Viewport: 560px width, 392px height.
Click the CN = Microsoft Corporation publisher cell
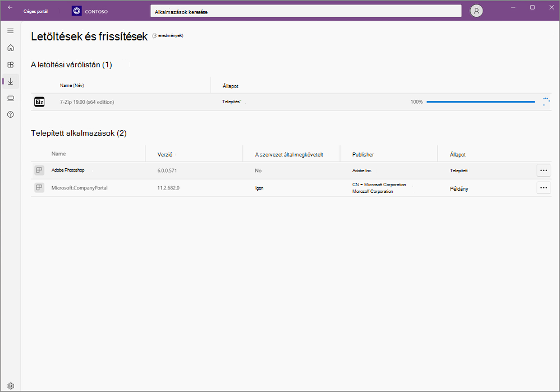pyautogui.click(x=379, y=188)
